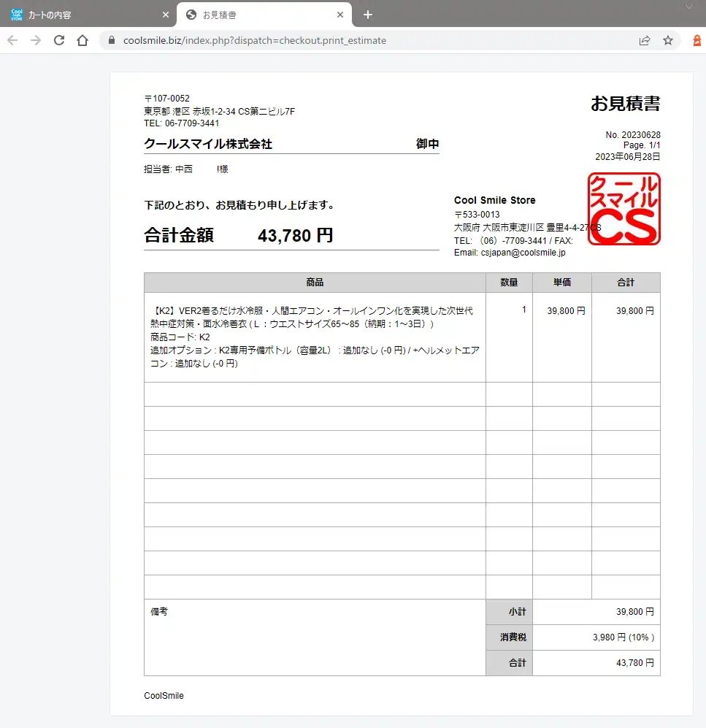This screenshot has width=706, height=728.
Task: Bookmark this page with the star icon
Action: tap(668, 40)
